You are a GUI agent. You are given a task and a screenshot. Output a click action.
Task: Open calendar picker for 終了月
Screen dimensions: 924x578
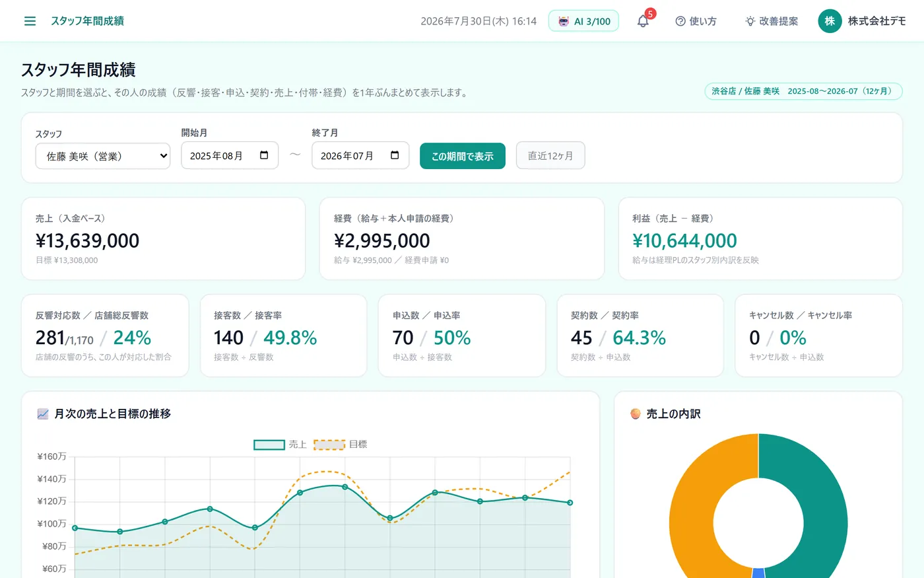[x=395, y=155]
